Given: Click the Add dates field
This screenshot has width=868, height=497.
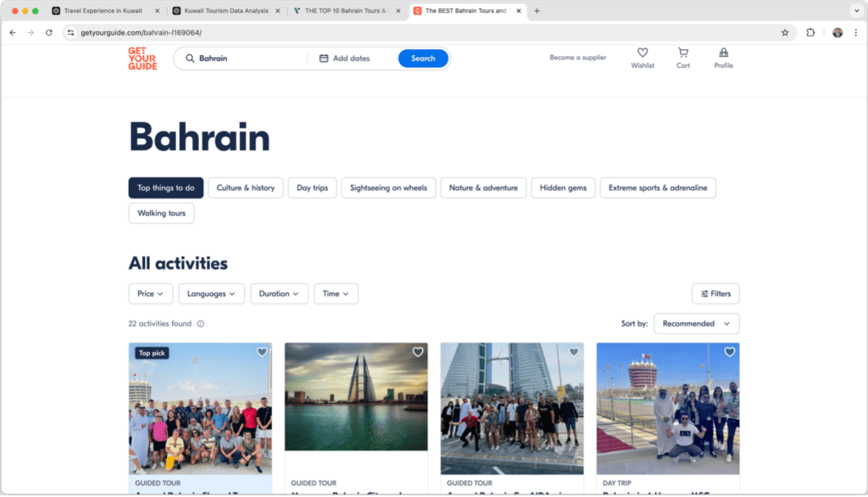Looking at the screenshot, I should point(352,59).
